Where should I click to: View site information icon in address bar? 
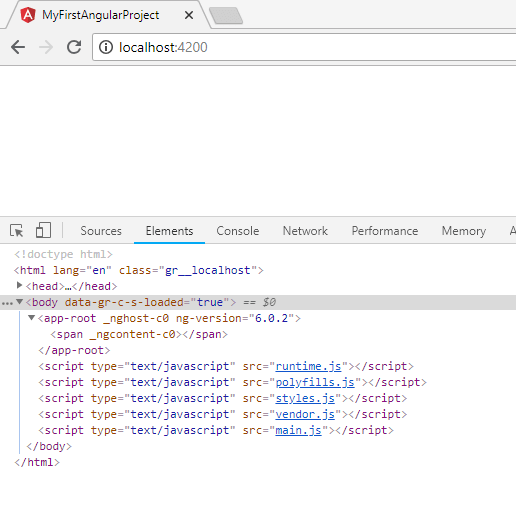(x=106, y=47)
